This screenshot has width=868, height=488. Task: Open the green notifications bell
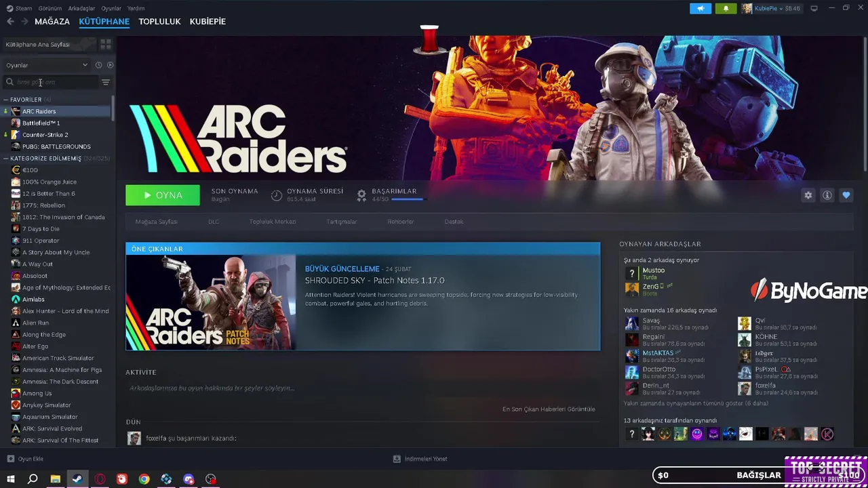726,8
